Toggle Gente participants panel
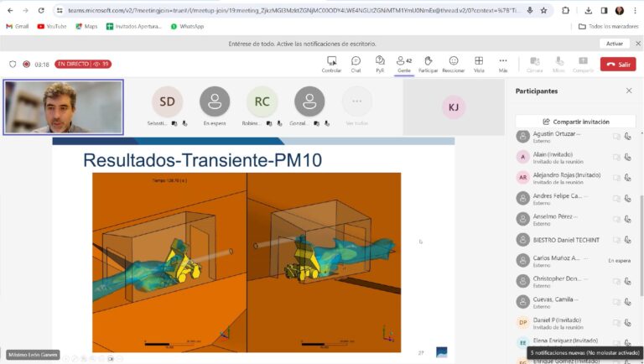This screenshot has height=364, width=644. 404,65
